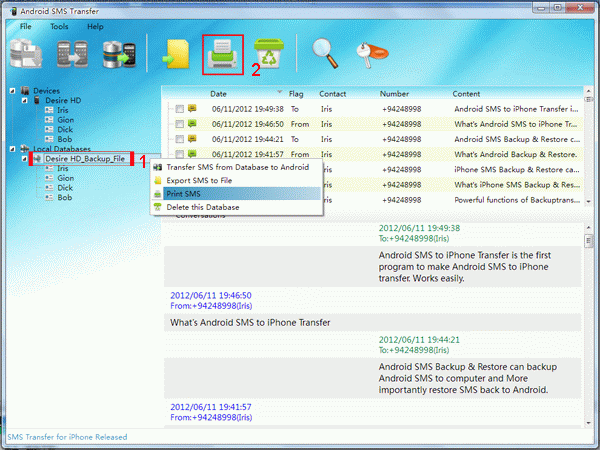Image resolution: width=600 pixels, height=450 pixels.
Task: Click content 'What's iPhone SMS Backup & Res...'
Action: pos(517,185)
